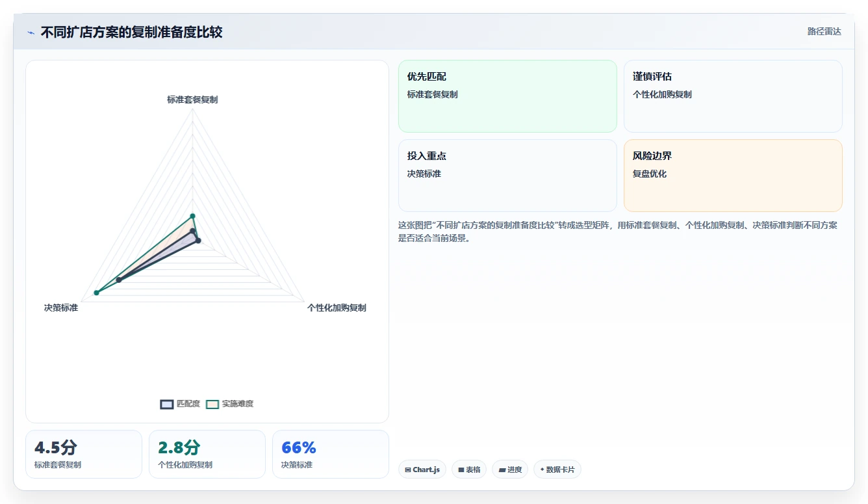This screenshot has height=504, width=868.
Task: Click the description paragraph starting 这张图把
Action: (618, 232)
